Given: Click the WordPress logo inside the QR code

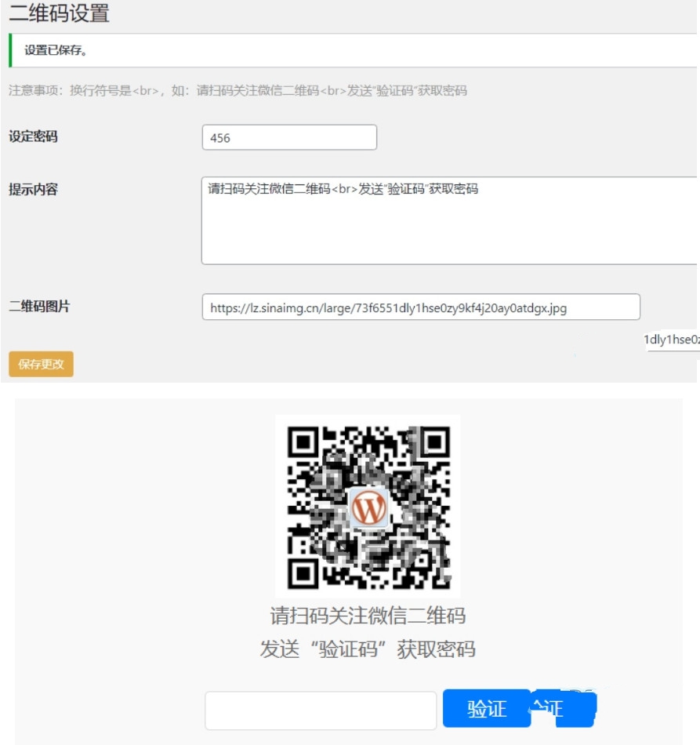Looking at the screenshot, I should tap(369, 507).
